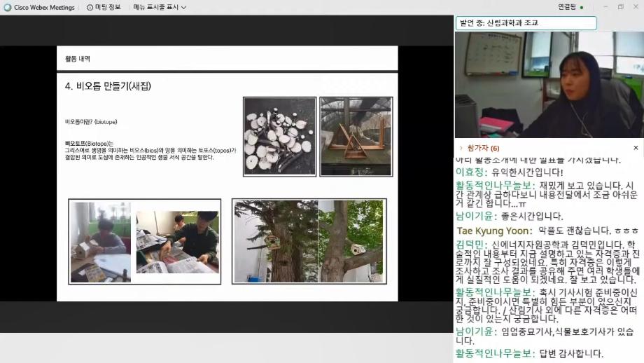Click the students building birdhouses photo
This screenshot has width=644, height=363.
click(145, 241)
